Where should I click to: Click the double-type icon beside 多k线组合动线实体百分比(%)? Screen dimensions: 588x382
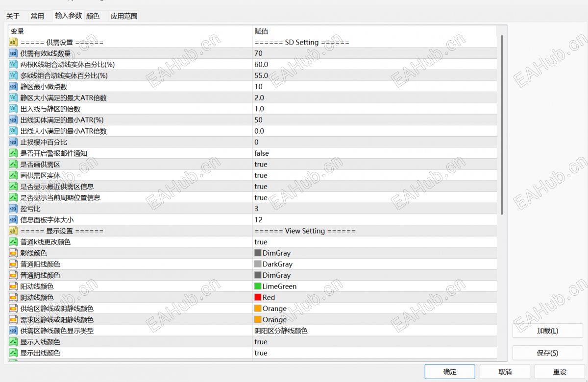tap(13, 75)
